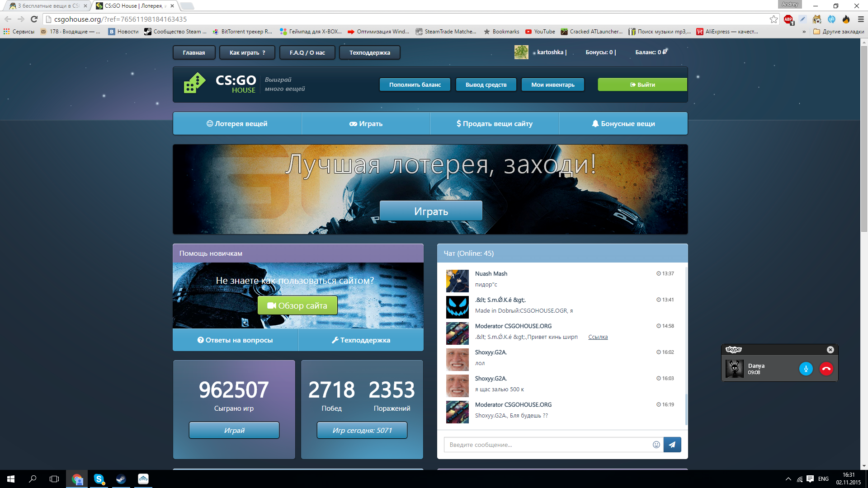Open Skype from taskbar
Viewport: 868px width, 488px height.
pos(99,479)
